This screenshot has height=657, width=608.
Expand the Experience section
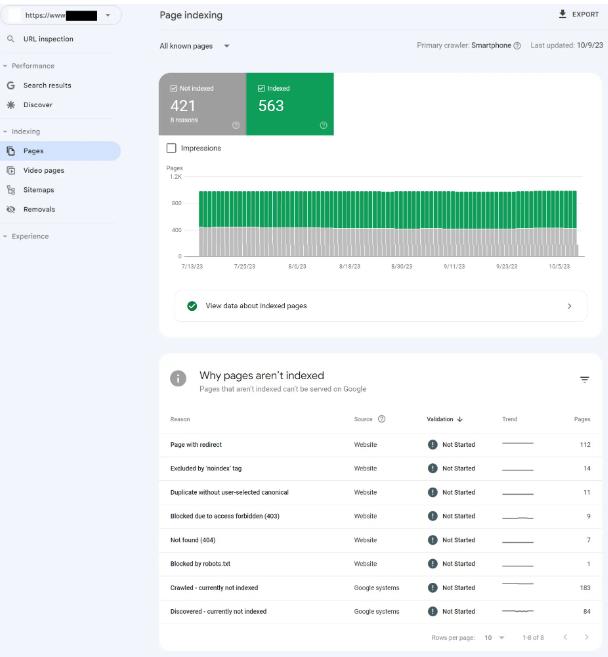click(x=26, y=236)
